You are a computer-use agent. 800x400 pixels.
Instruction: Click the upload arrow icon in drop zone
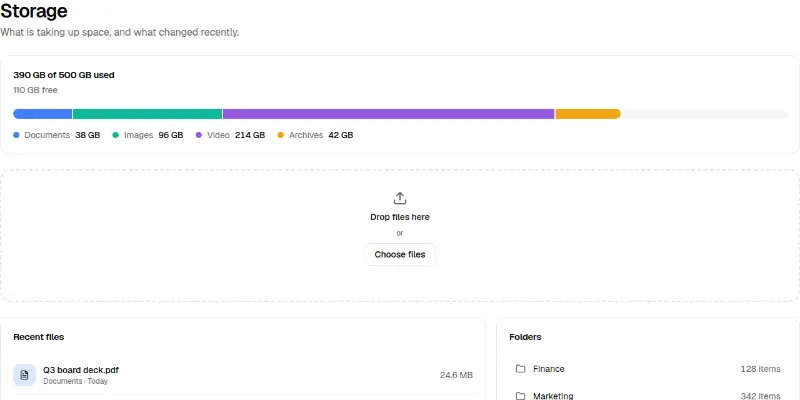[399, 198]
